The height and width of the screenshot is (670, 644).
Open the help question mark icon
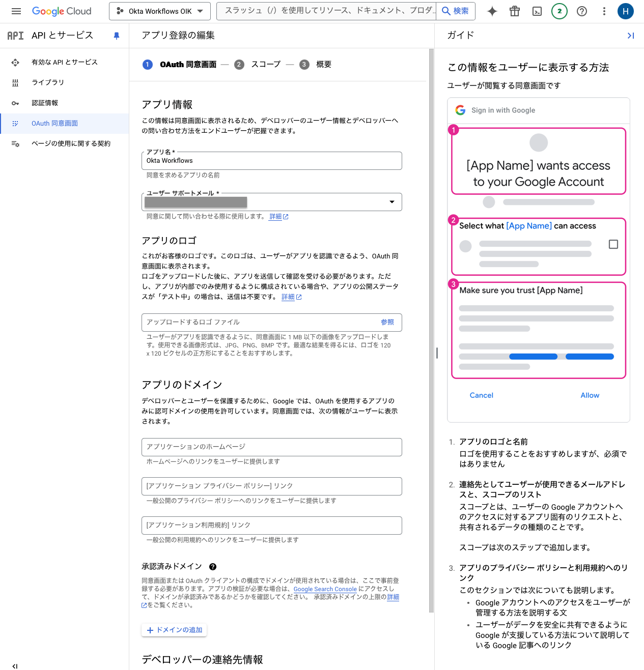(582, 11)
